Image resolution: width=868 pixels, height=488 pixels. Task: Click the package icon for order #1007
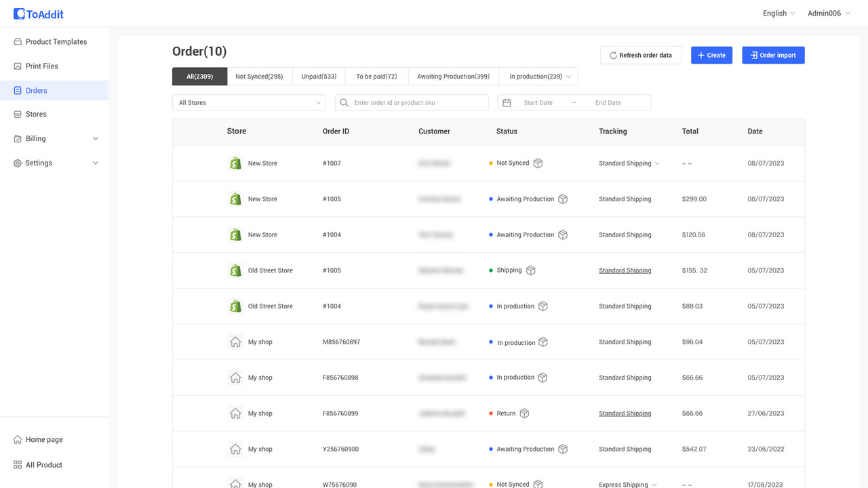tap(538, 163)
